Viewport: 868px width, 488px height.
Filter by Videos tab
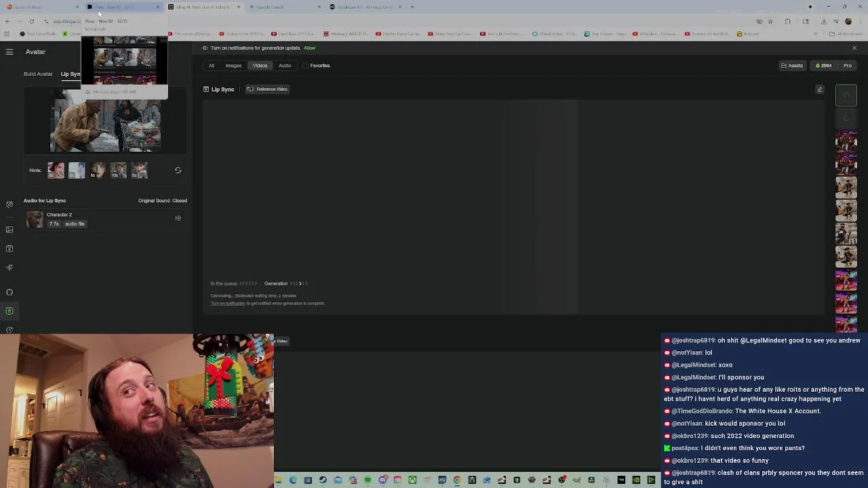click(260, 66)
